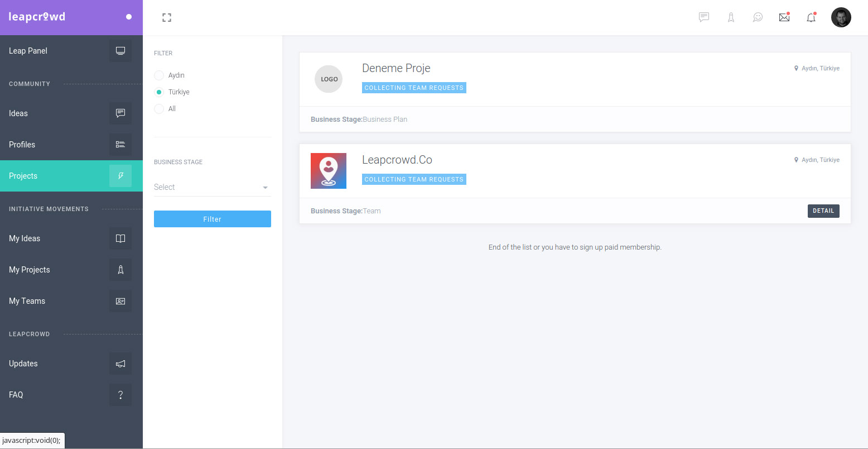Click the leapcrowd logo
This screenshot has height=449, width=868.
pyautogui.click(x=37, y=17)
